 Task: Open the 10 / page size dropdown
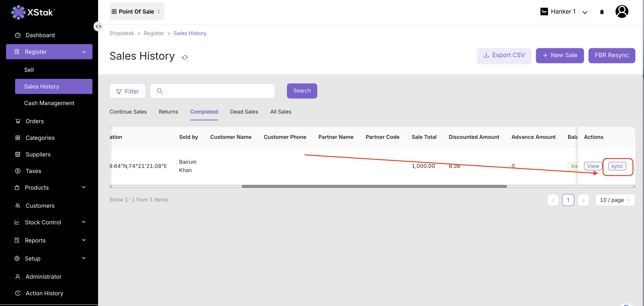click(615, 200)
